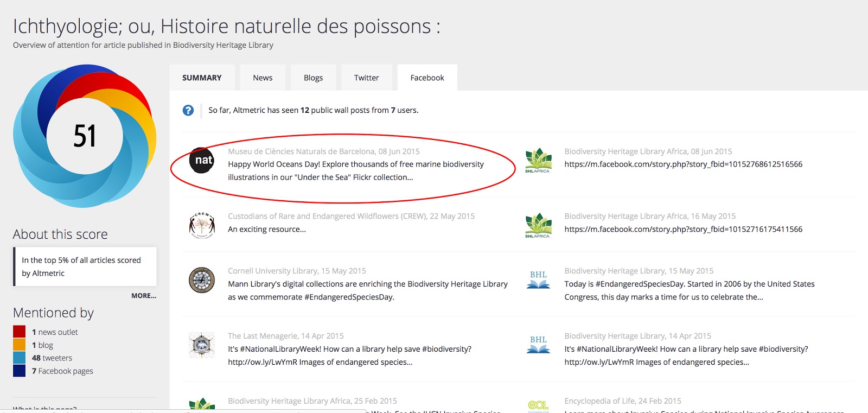The width and height of the screenshot is (868, 413).
Task: Open the 7 Facebook pages link
Action: click(x=62, y=371)
